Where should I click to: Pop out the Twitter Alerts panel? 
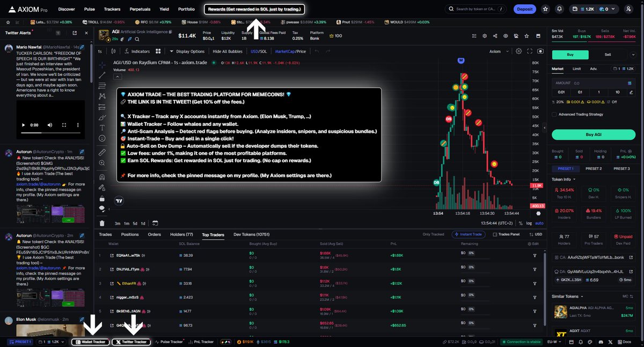[76, 33]
